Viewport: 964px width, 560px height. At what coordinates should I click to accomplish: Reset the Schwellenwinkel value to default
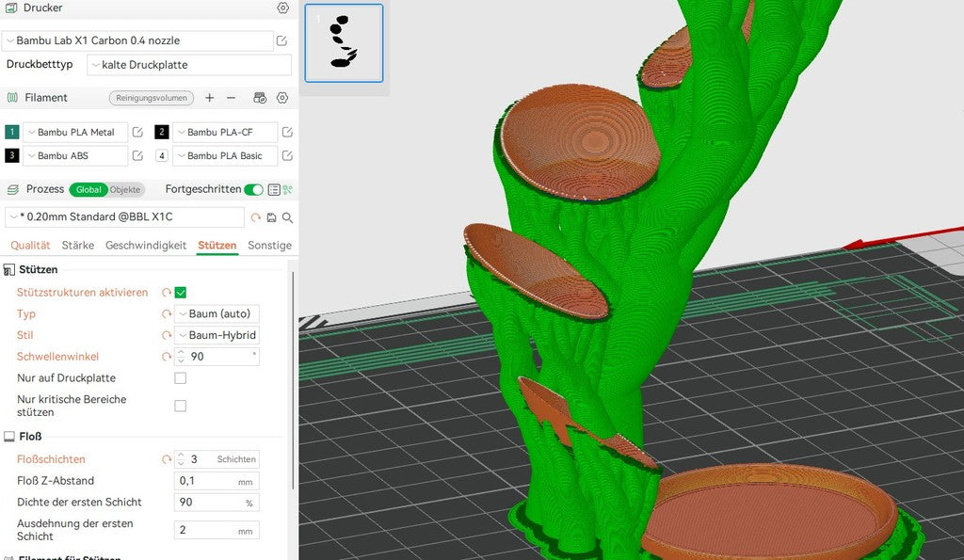pyautogui.click(x=167, y=357)
